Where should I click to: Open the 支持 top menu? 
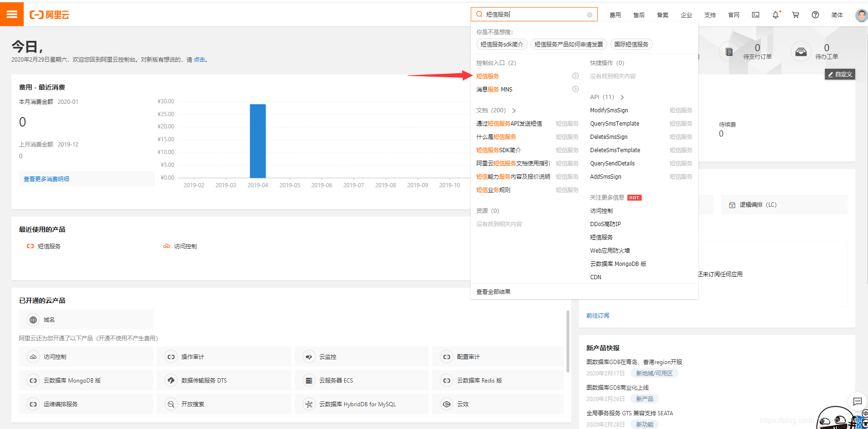pyautogui.click(x=710, y=15)
